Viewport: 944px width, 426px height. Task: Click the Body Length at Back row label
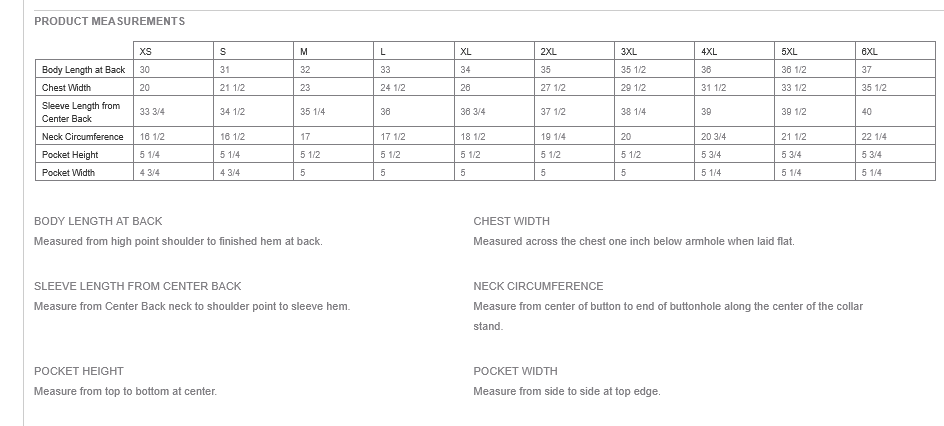coord(84,70)
